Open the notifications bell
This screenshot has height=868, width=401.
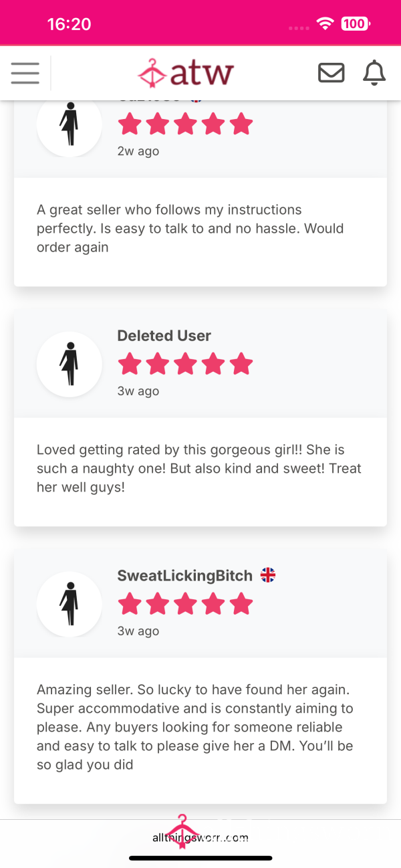374,73
